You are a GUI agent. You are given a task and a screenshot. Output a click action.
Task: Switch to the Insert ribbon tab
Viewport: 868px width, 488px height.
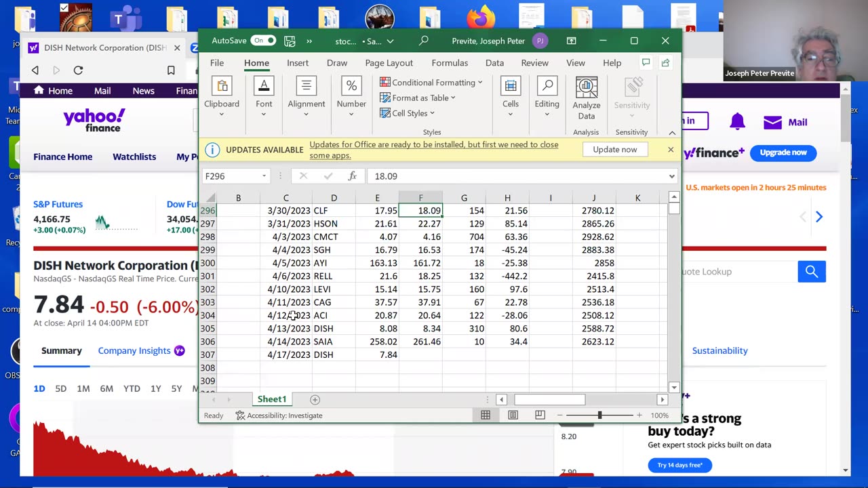pyautogui.click(x=298, y=63)
